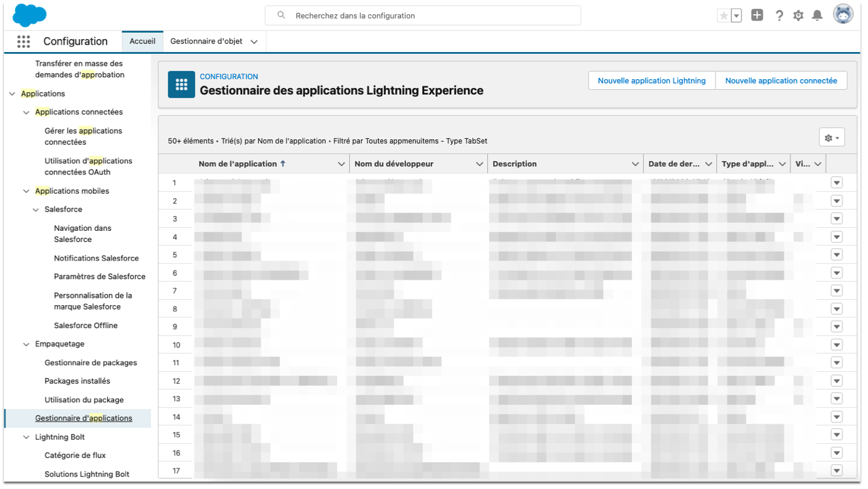Click the global actions plus icon
The height and width of the screenshot is (489, 868).
(757, 15)
